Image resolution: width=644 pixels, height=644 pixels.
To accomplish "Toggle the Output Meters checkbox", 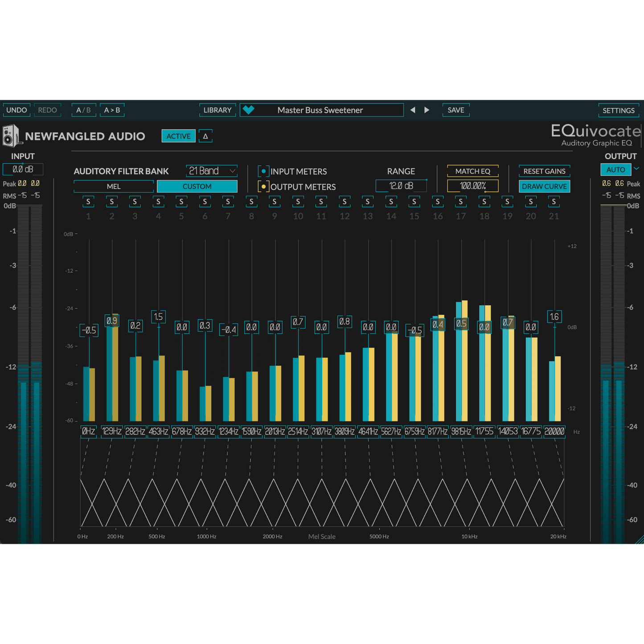I will click(x=263, y=187).
